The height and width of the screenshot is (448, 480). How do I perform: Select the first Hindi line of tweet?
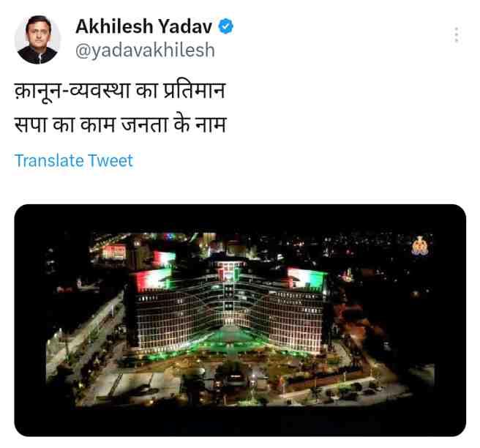(x=120, y=92)
